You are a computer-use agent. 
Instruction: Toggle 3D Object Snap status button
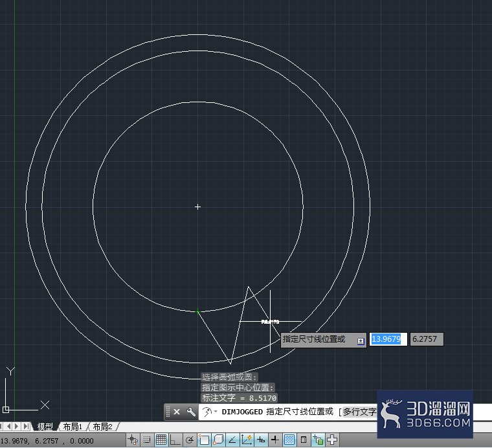tap(218, 440)
